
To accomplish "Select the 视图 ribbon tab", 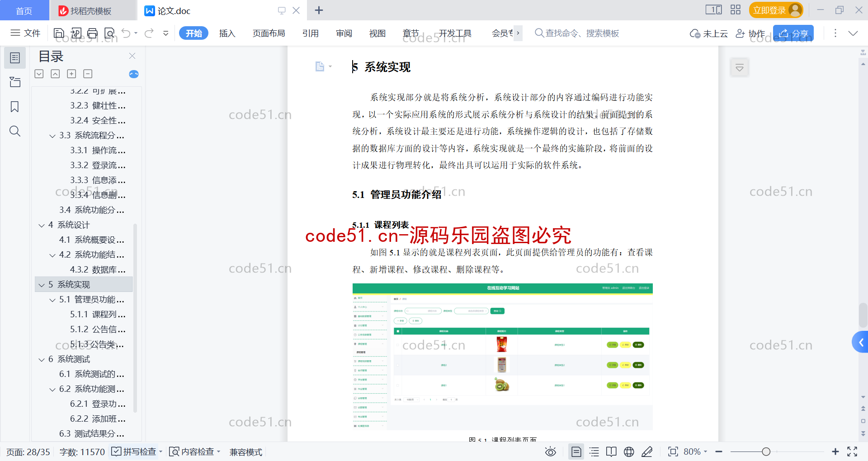I will click(377, 33).
